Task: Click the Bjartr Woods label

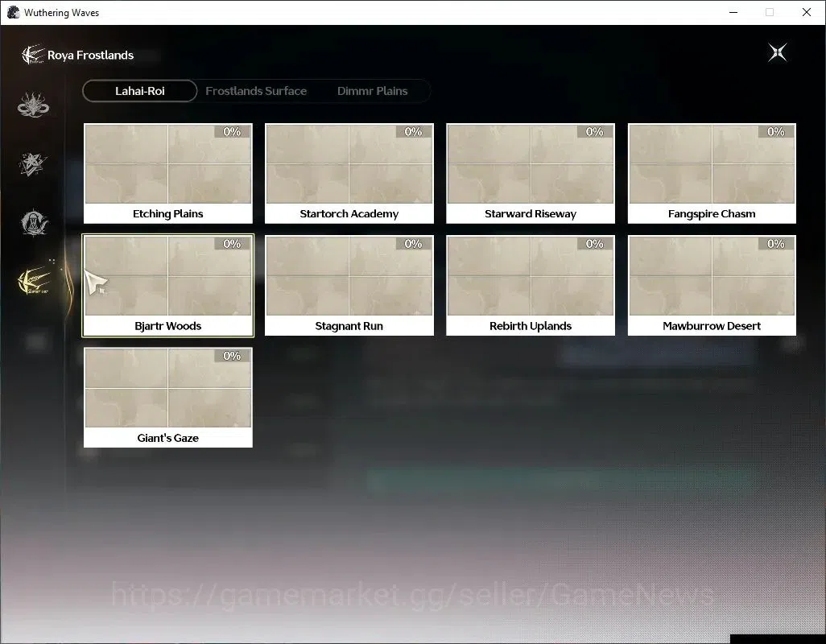Action: point(168,326)
